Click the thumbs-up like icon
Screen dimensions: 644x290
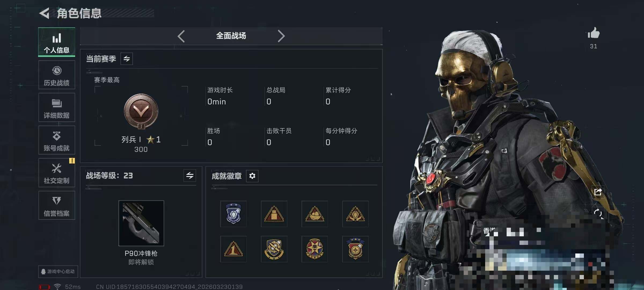[594, 33]
